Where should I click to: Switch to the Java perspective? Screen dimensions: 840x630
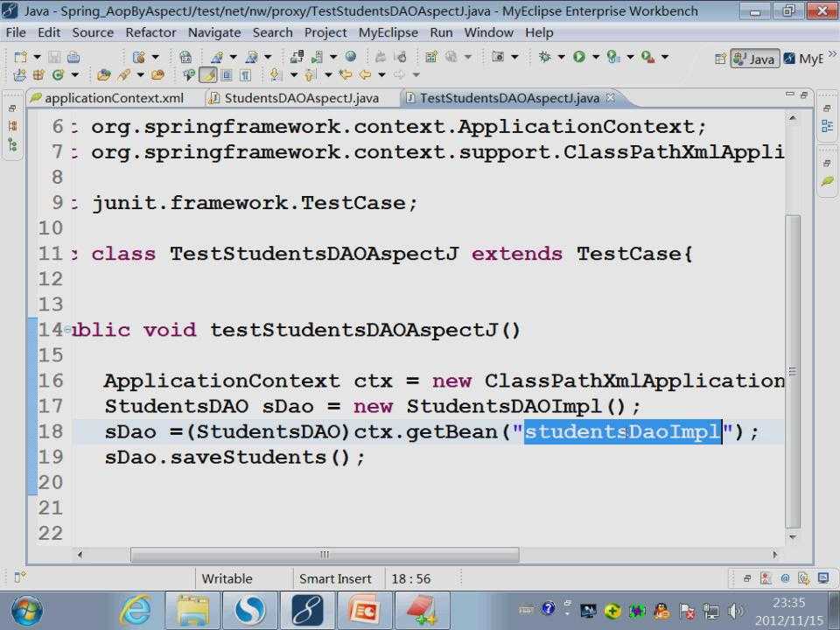[754, 59]
